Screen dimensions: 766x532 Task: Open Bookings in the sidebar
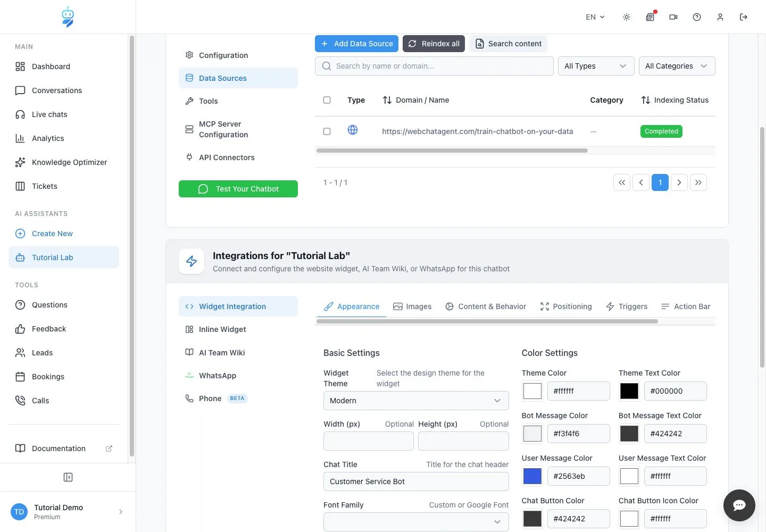point(64,377)
